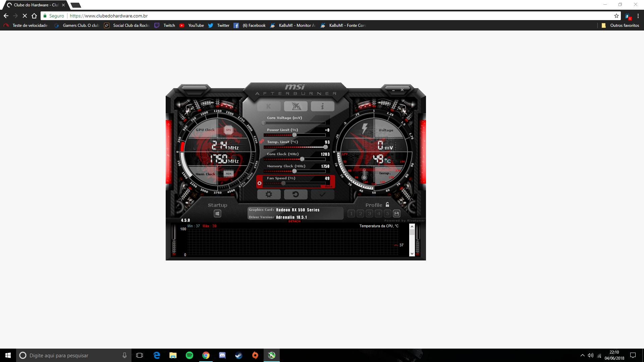
Task: Save current settings with floppy disk icon
Action: pyautogui.click(x=396, y=214)
